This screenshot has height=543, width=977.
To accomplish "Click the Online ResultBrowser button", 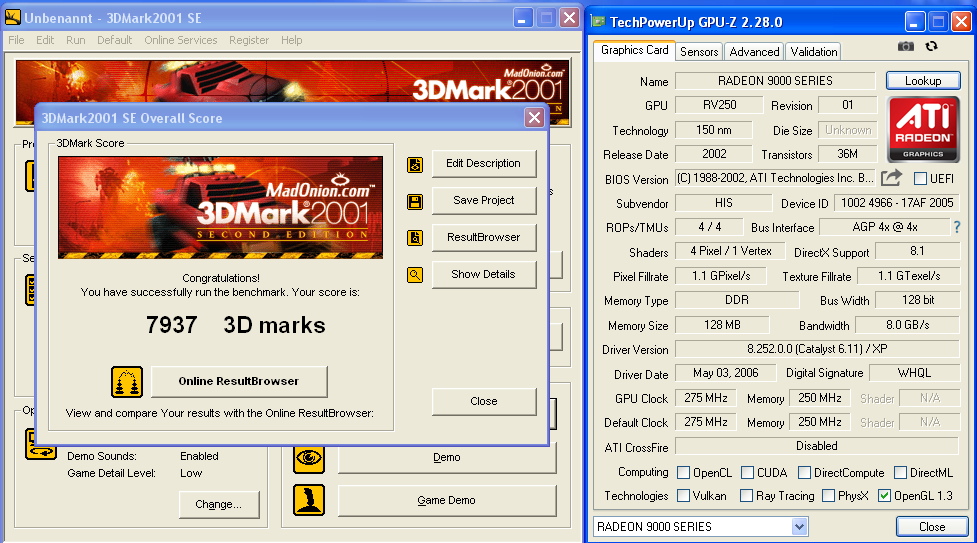I will [x=239, y=381].
